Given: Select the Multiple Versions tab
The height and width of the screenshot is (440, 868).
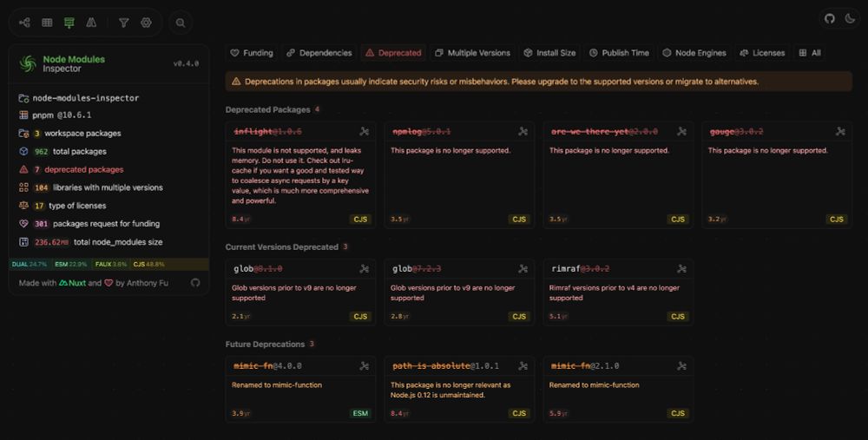Looking at the screenshot, I should [473, 53].
